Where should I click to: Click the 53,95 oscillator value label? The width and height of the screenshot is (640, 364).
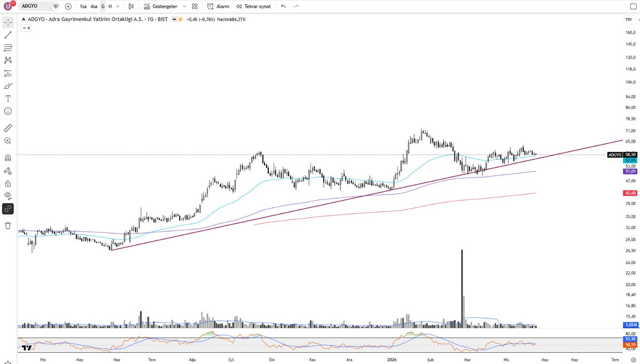(x=630, y=338)
